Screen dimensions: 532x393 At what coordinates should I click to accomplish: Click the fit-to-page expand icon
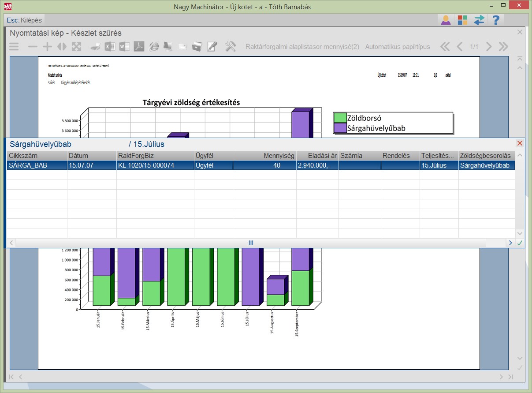(x=77, y=47)
